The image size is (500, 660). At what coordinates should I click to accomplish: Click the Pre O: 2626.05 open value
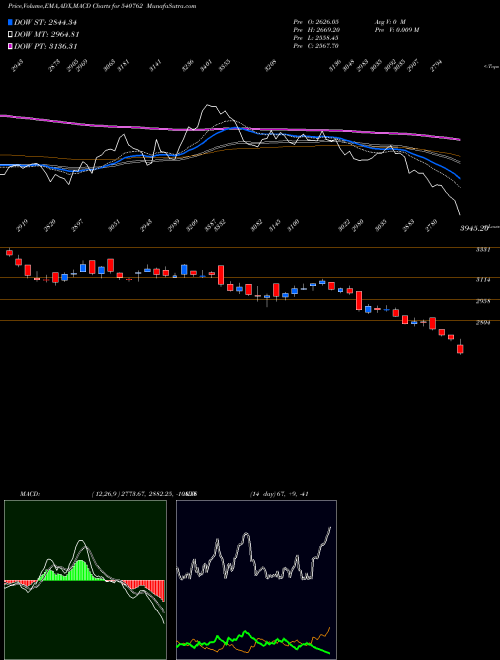pyautogui.click(x=316, y=22)
